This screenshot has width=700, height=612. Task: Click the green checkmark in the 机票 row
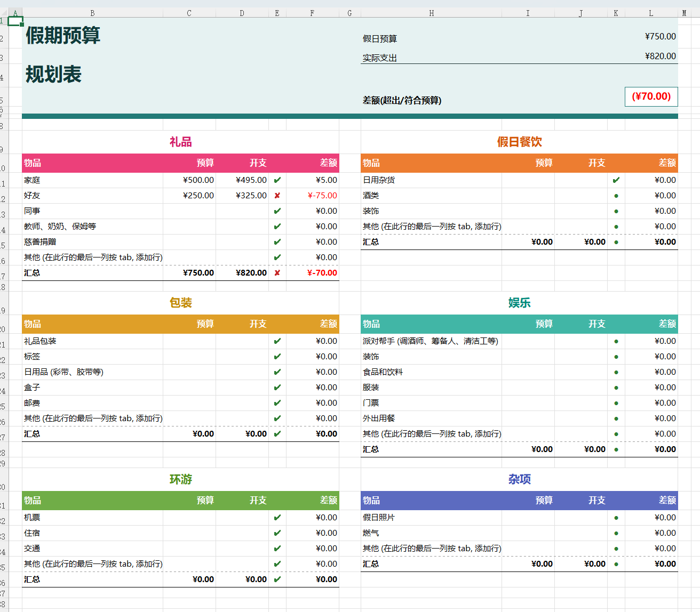(x=277, y=518)
